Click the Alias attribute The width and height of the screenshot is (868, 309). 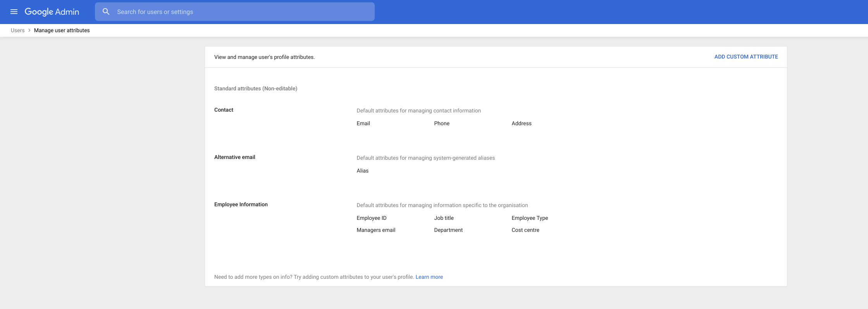point(362,171)
